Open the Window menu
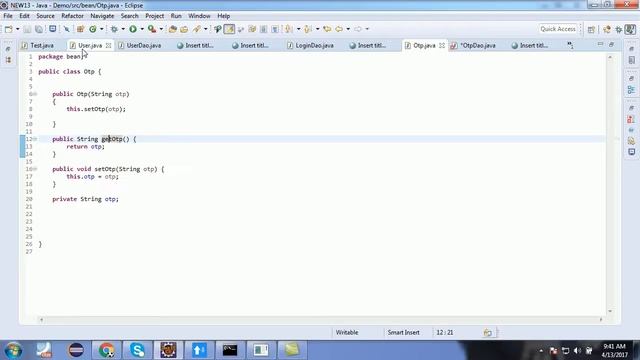The height and width of the screenshot is (360, 640). pyautogui.click(x=199, y=16)
